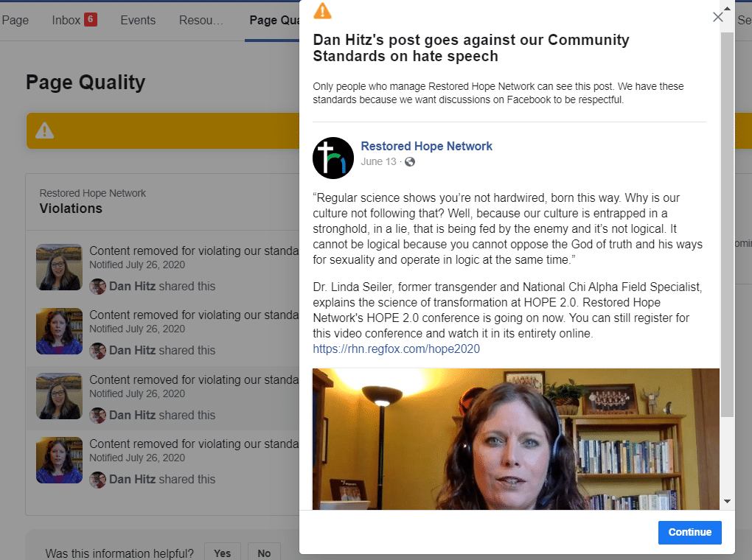Click the Restored Hope Network cross logo avatar

click(x=333, y=158)
